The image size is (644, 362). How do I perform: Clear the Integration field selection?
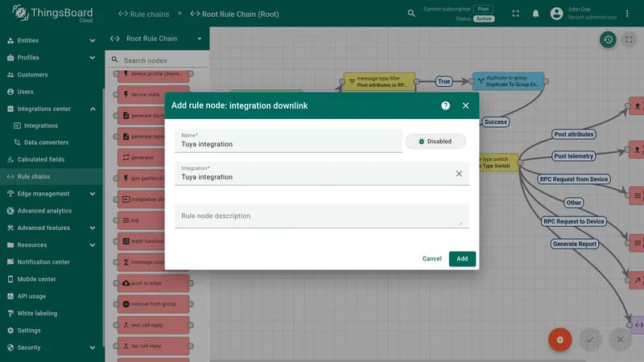coord(459,174)
